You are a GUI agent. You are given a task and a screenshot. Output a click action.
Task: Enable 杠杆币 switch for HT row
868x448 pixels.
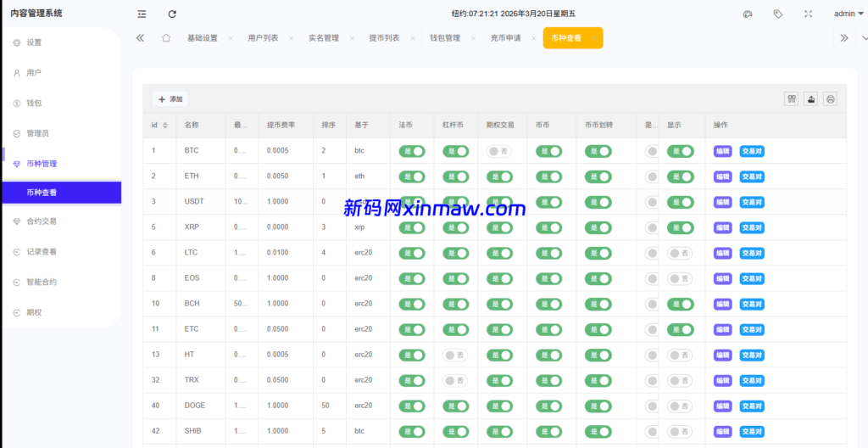coord(455,355)
